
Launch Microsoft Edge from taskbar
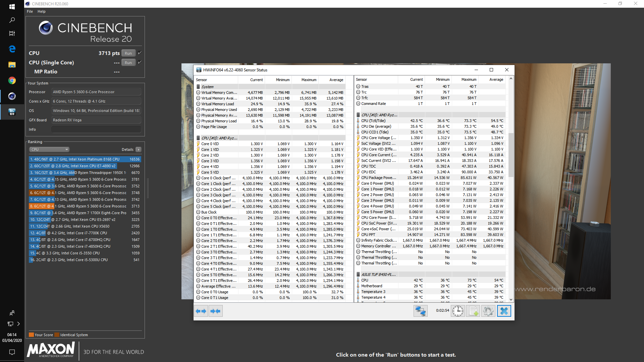point(12,49)
